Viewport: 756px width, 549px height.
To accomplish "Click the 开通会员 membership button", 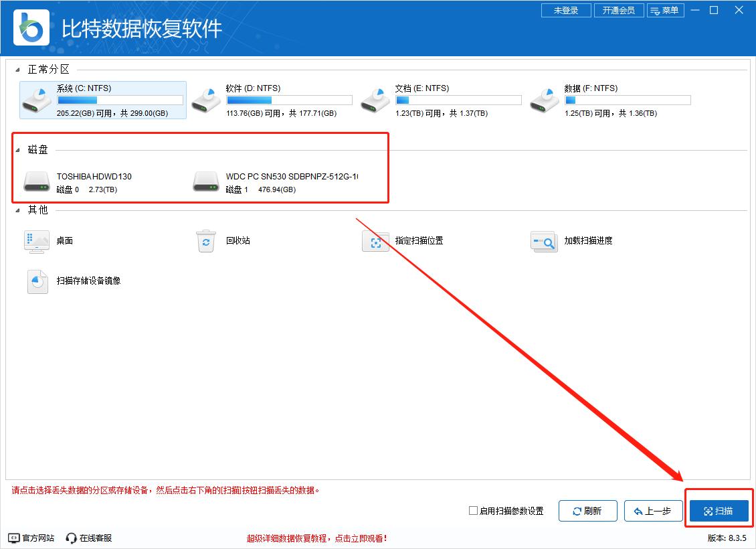I will pos(618,11).
